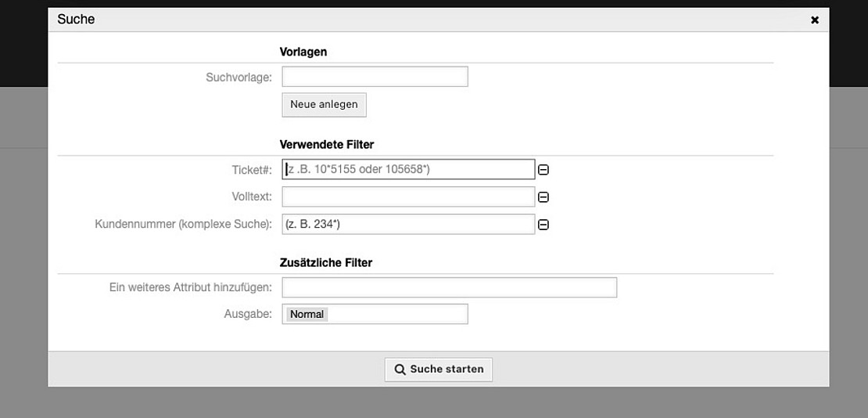
Task: Click the Volltext label
Action: coord(251,196)
